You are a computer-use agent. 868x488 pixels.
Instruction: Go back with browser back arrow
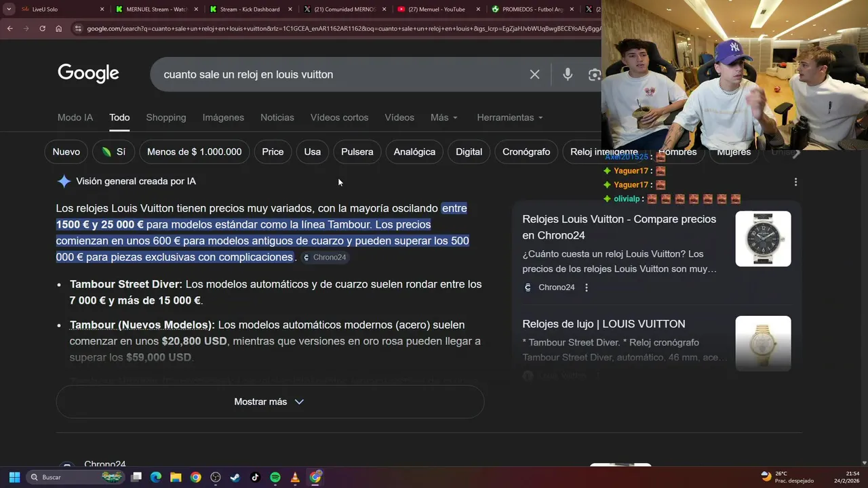click(x=9, y=28)
